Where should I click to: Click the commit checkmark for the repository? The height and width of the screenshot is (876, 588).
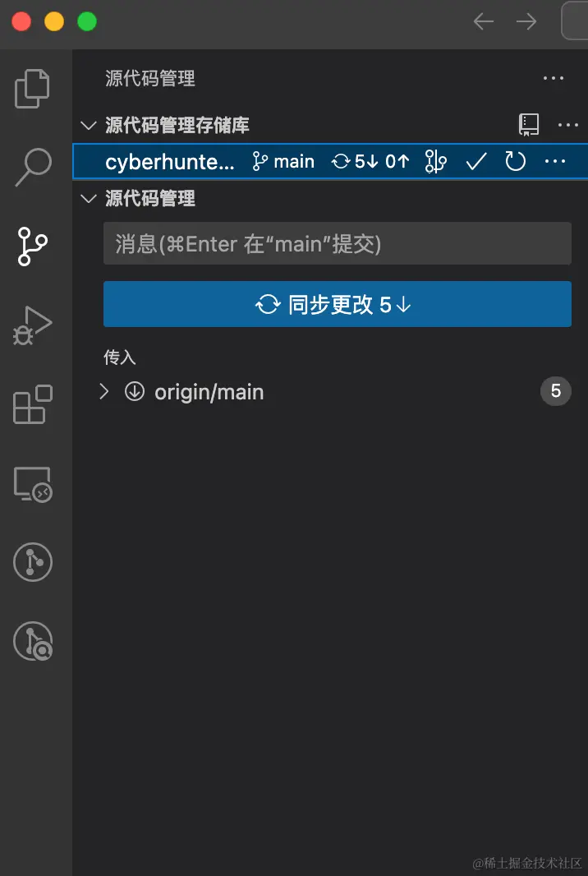pyautogui.click(x=475, y=161)
